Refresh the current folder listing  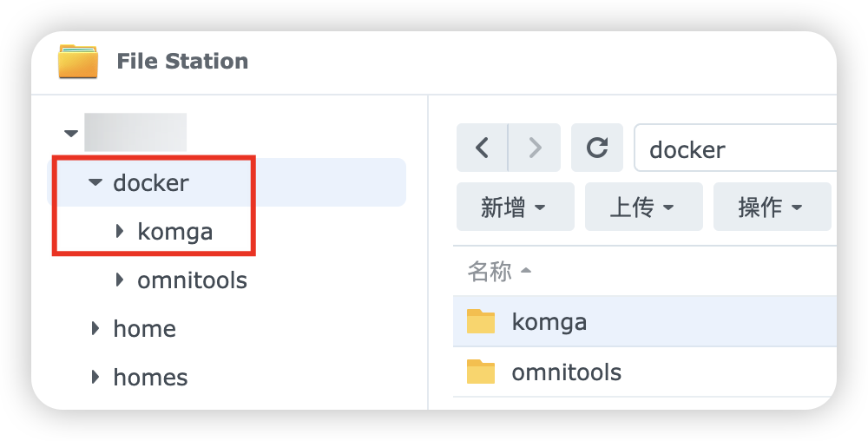[597, 148]
